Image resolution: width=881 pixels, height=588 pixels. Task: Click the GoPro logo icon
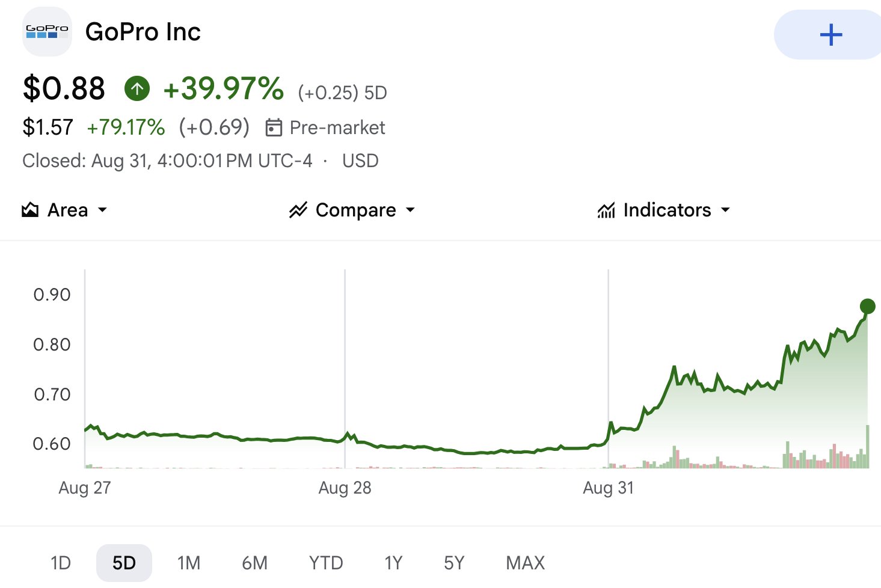47,32
